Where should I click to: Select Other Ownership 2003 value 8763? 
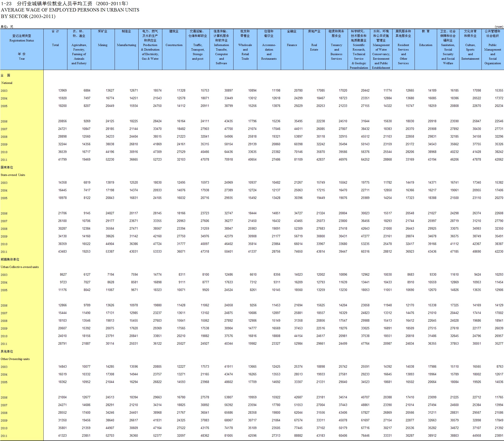[x=500, y=367]
